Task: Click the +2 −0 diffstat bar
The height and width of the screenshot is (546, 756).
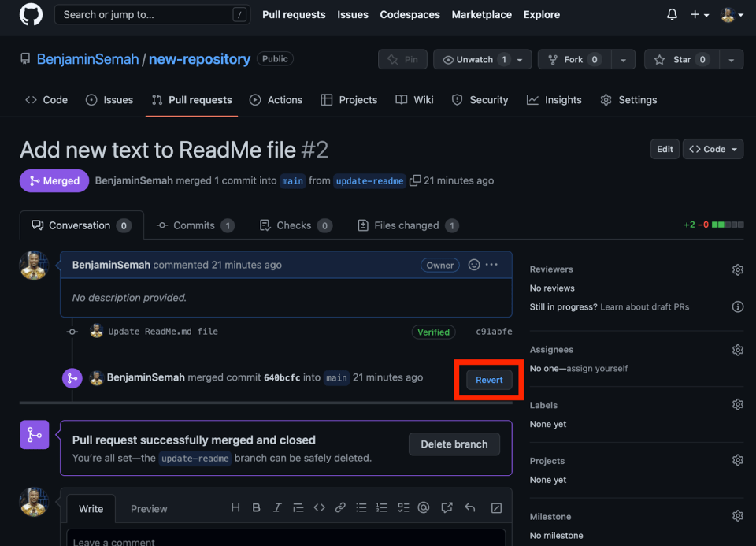Action: pos(713,225)
